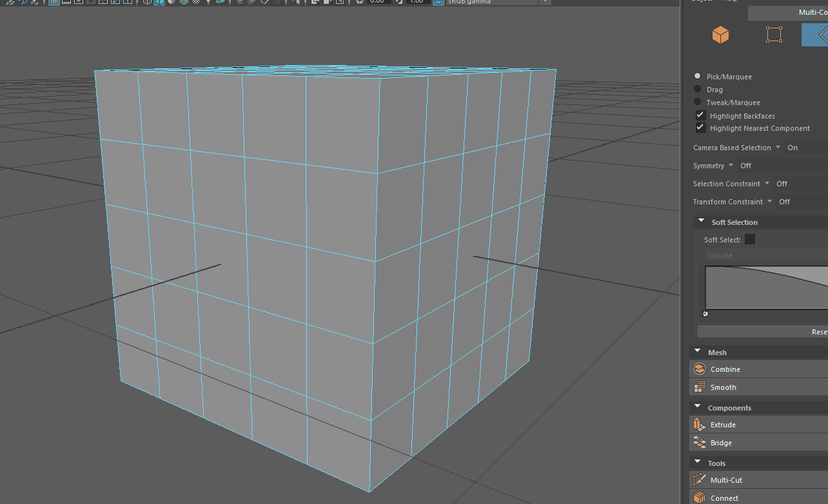
Task: Activate the Multi-Cut tool icon
Action: click(x=700, y=480)
